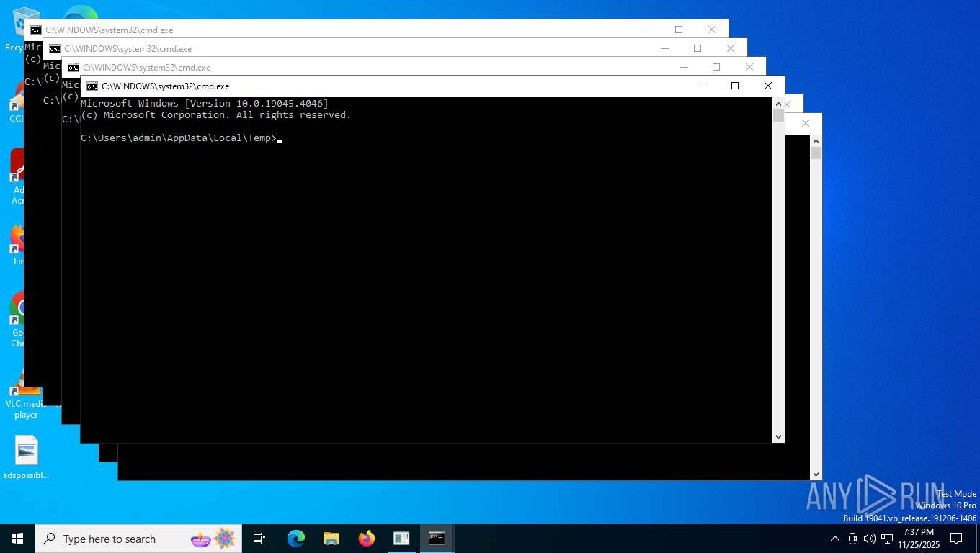
Task: Click the "Type here to search" box
Action: pyautogui.click(x=138, y=539)
